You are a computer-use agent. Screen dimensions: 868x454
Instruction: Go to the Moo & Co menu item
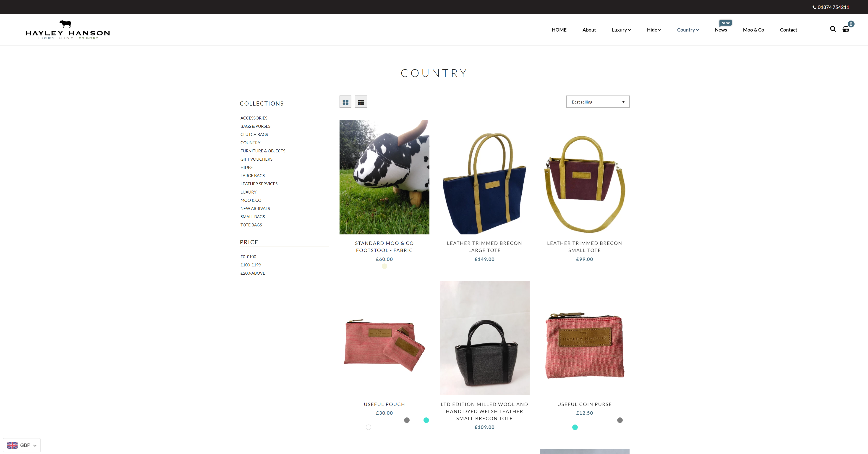(753, 30)
